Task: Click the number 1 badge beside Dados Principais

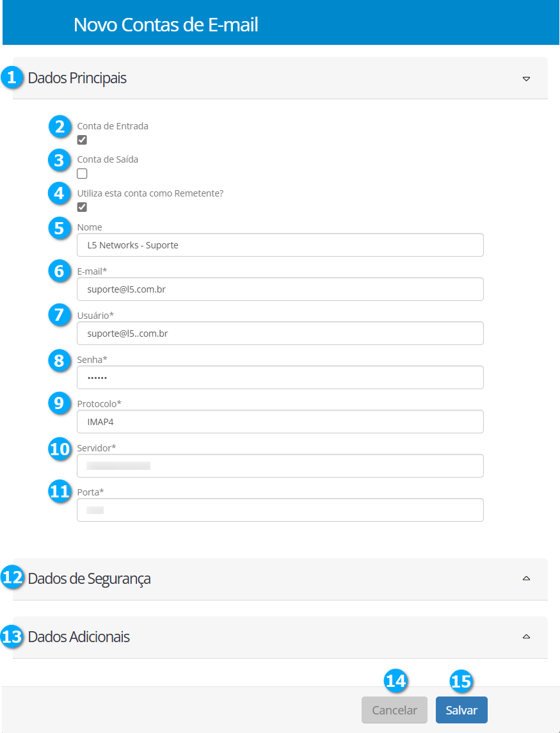Action: point(11,77)
